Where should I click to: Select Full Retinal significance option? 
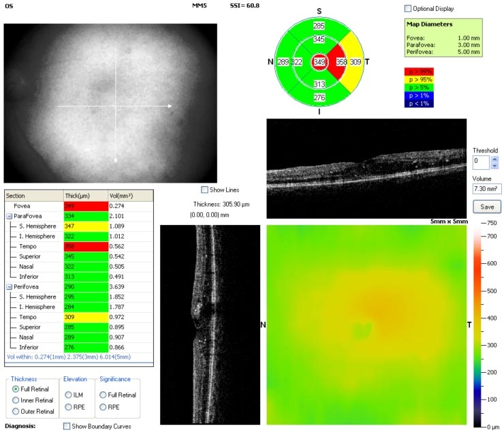(104, 395)
